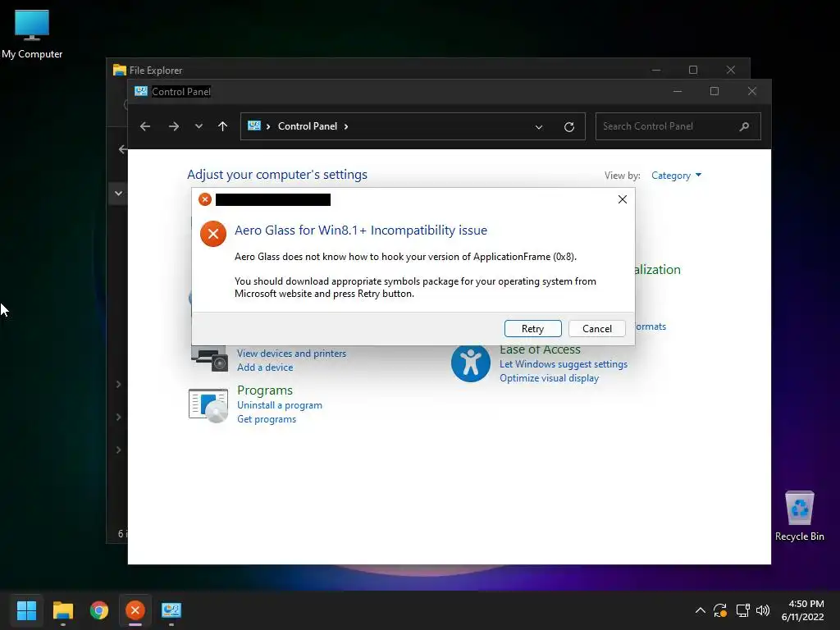Open the Recycle Bin desktop icon

coord(799,516)
